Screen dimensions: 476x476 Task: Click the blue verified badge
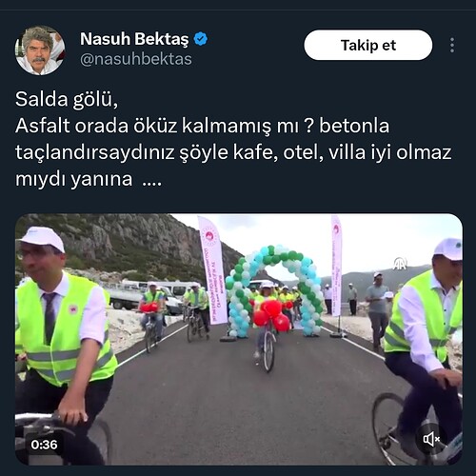[200, 39]
